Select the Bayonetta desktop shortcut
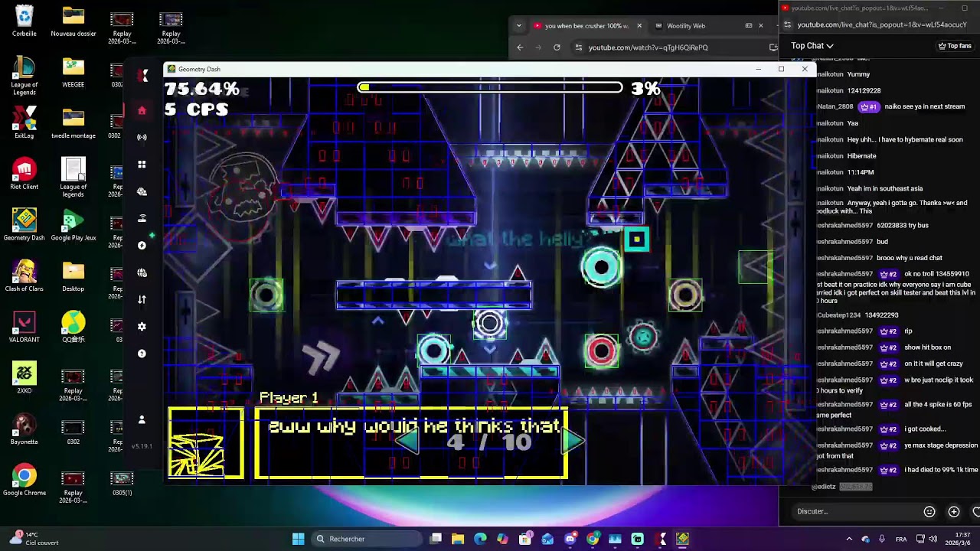The height and width of the screenshot is (551, 980). [x=24, y=429]
